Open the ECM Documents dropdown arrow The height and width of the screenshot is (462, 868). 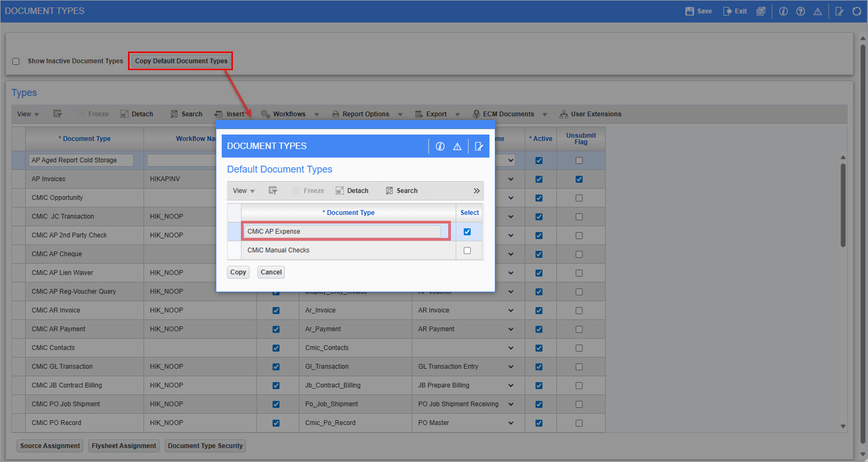click(545, 115)
